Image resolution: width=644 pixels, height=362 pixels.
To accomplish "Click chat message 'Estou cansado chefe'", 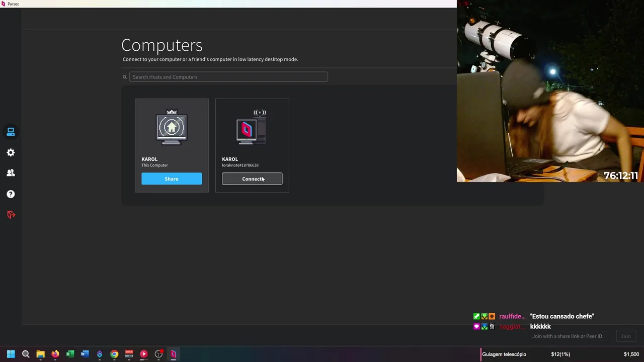I will tap(562, 316).
